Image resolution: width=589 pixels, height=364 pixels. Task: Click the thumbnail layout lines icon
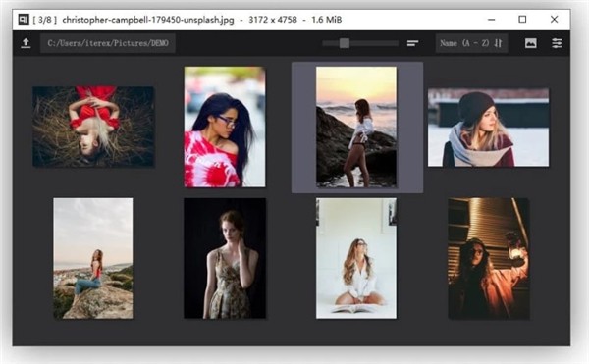coord(412,43)
